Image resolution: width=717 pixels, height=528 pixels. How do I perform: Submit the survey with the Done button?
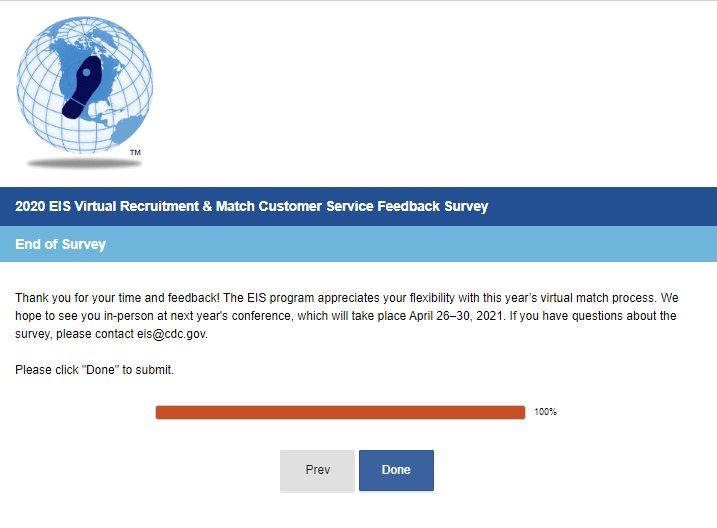tap(396, 470)
